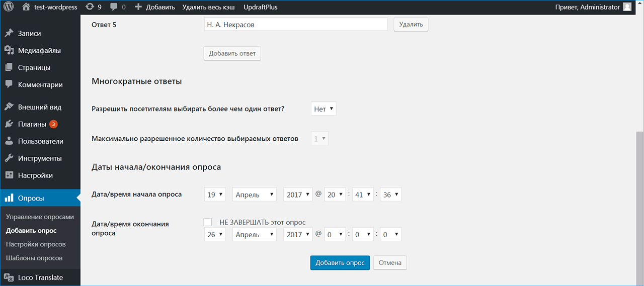Open Управление опросами submenu item
The image size is (644, 286).
coord(40,217)
